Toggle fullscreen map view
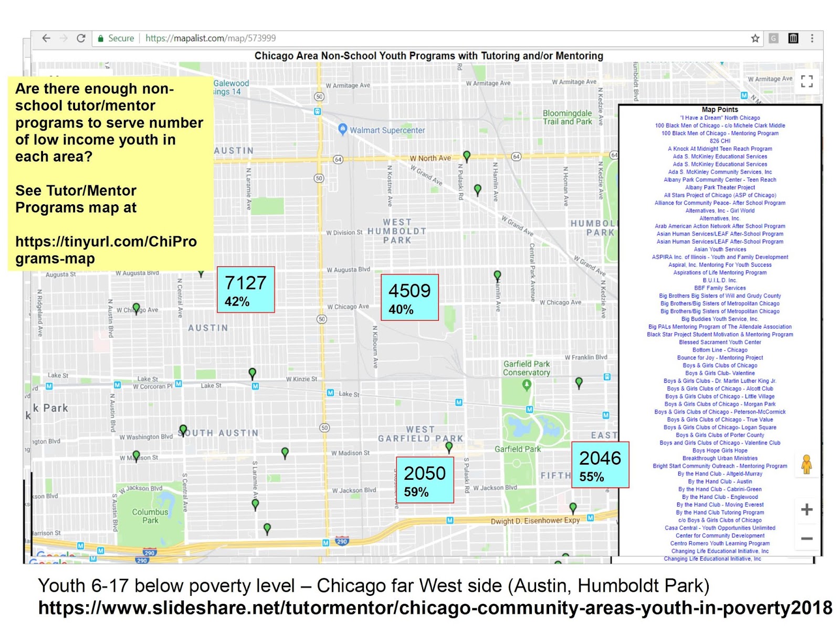840x630 pixels. tap(807, 81)
